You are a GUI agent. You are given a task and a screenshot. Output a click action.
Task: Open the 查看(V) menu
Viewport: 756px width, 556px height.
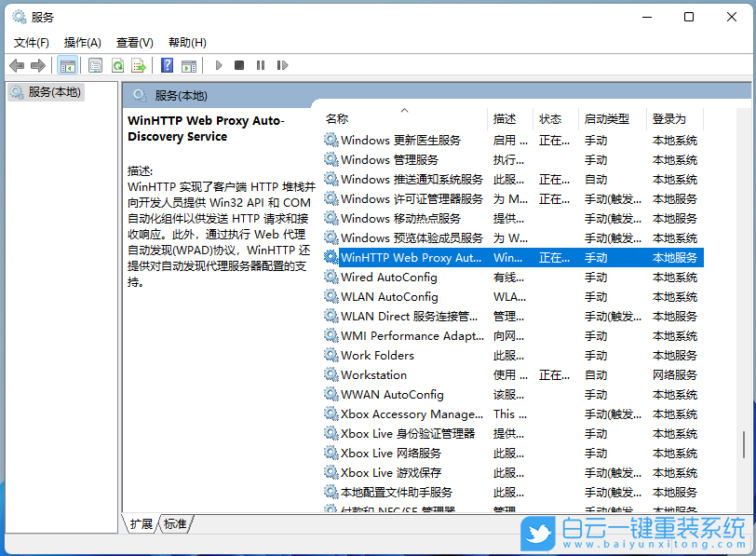click(134, 42)
